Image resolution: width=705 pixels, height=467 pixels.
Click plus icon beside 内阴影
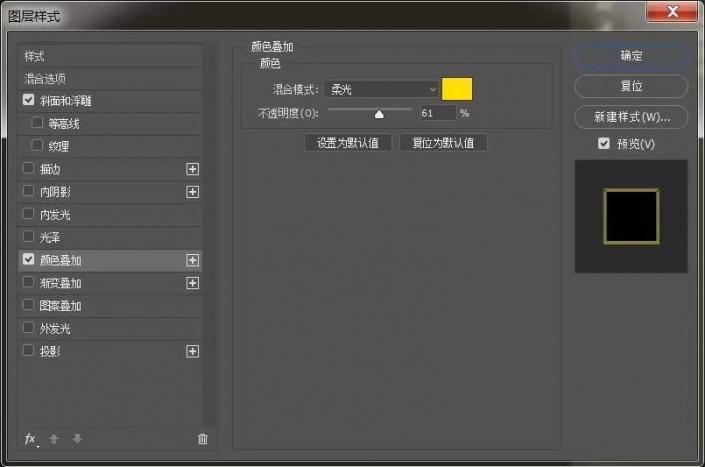(x=192, y=192)
